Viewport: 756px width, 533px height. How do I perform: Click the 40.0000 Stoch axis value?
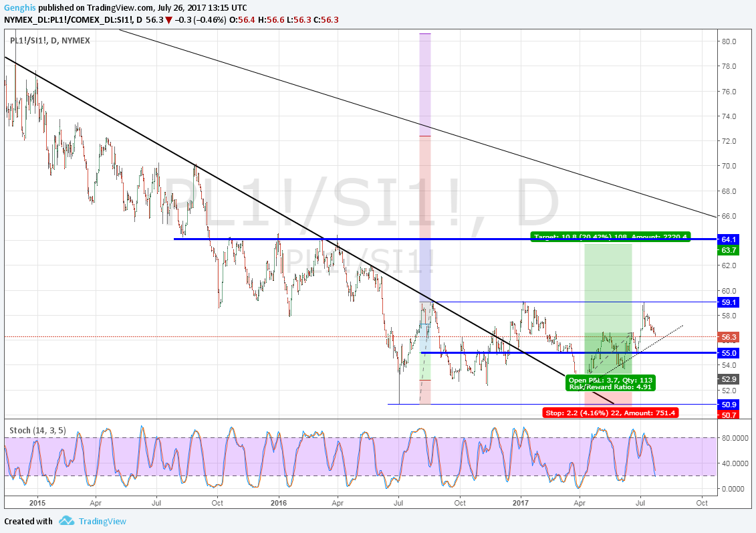tap(735, 463)
